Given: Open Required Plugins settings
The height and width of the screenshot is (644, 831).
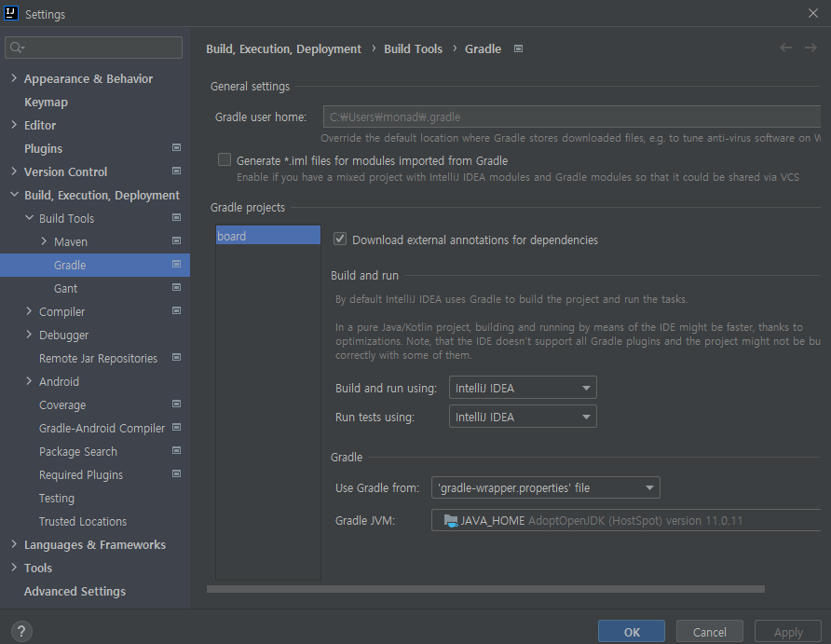Looking at the screenshot, I should [80, 475].
